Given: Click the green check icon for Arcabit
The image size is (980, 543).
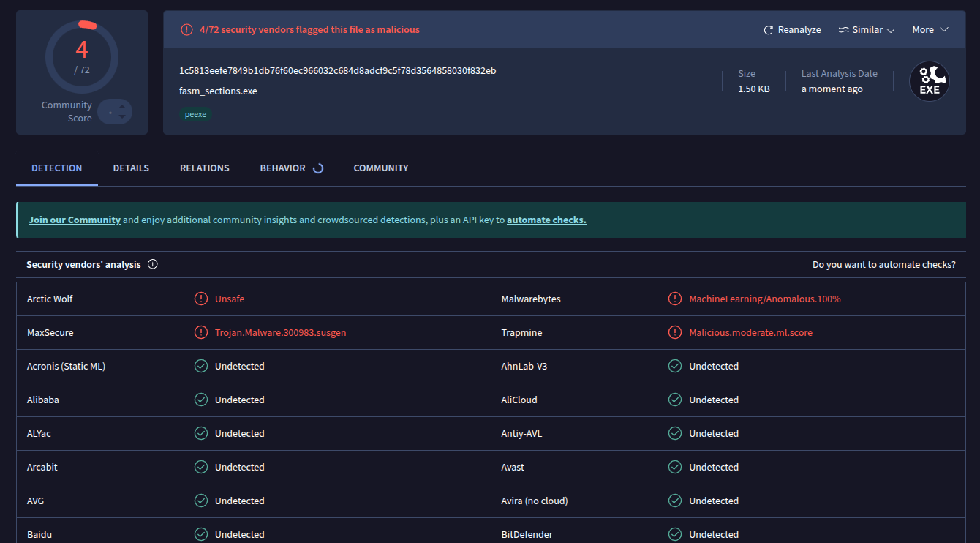Looking at the screenshot, I should (201, 467).
